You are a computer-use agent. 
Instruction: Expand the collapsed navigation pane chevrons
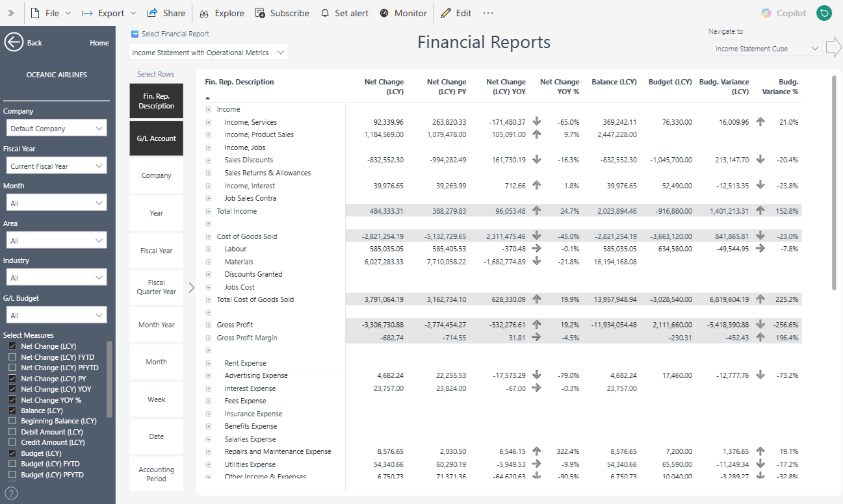point(10,13)
